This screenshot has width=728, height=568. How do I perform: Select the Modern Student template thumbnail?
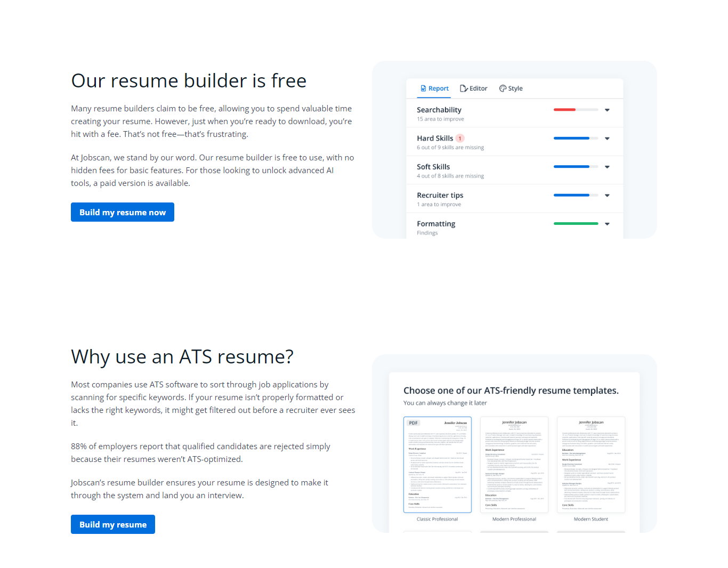(591, 464)
